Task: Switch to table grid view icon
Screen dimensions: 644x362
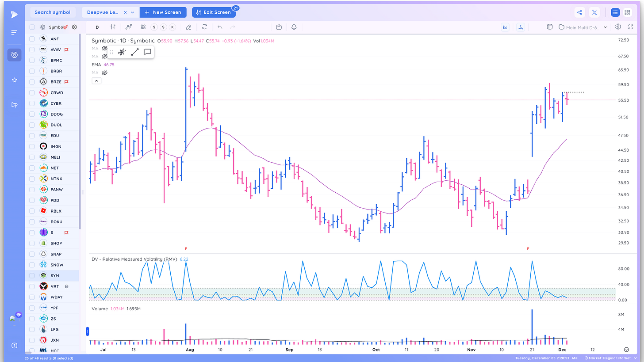Action: 627,12
